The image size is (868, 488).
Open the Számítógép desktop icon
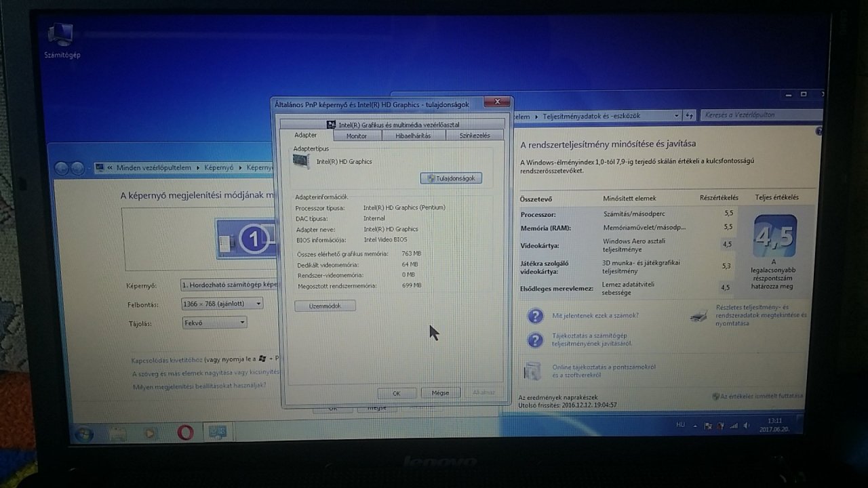(62, 39)
